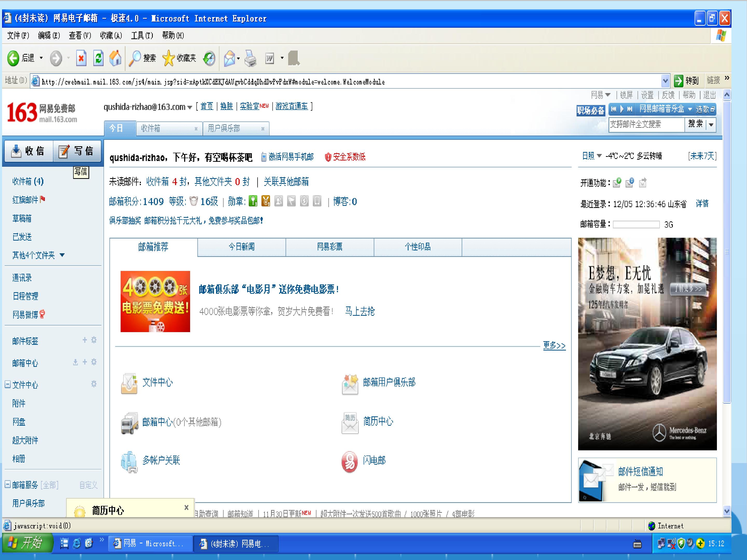Click the Print icon in toolbar
The height and width of the screenshot is (560, 747).
click(251, 58)
